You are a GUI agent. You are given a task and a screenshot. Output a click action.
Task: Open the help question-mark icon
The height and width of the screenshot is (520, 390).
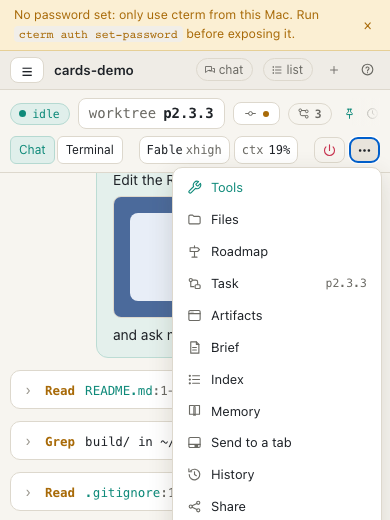click(x=367, y=70)
